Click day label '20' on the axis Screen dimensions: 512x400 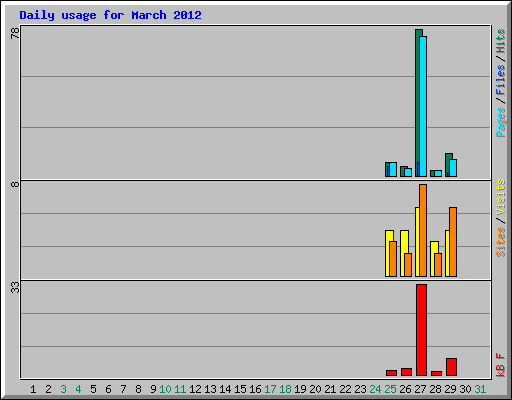click(x=315, y=389)
